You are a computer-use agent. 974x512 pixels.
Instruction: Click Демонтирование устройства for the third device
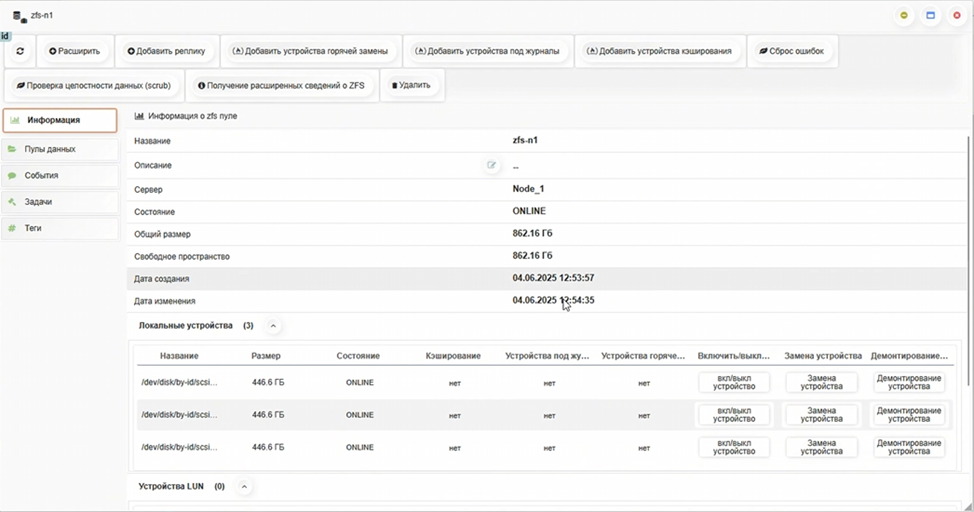pyautogui.click(x=908, y=447)
